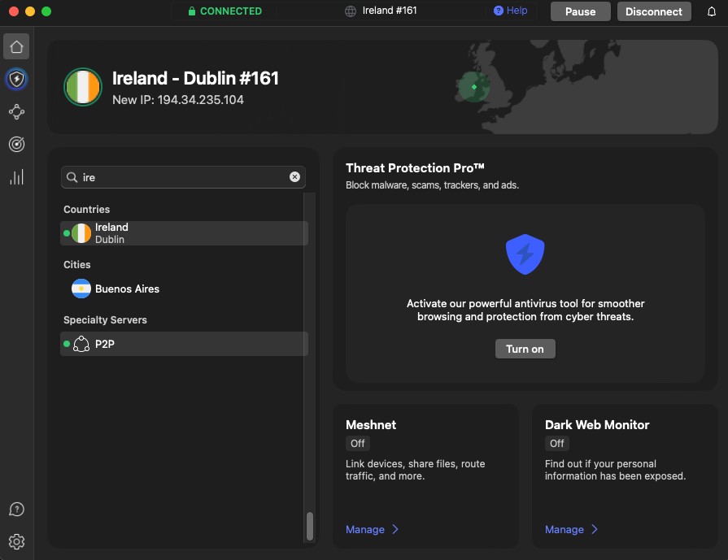
Task: Click the blue Help question icon
Action: [498, 11]
